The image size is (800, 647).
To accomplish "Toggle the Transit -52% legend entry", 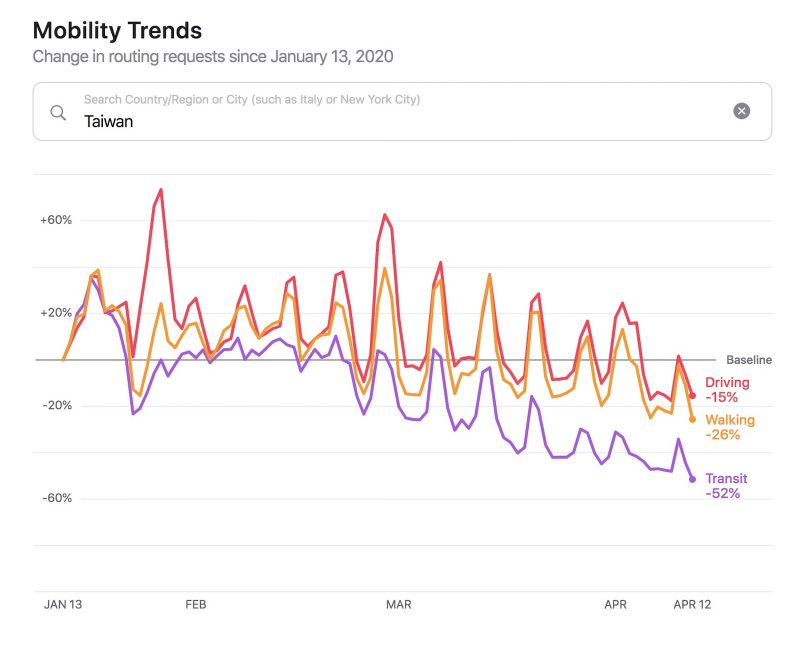I will tap(725, 486).
